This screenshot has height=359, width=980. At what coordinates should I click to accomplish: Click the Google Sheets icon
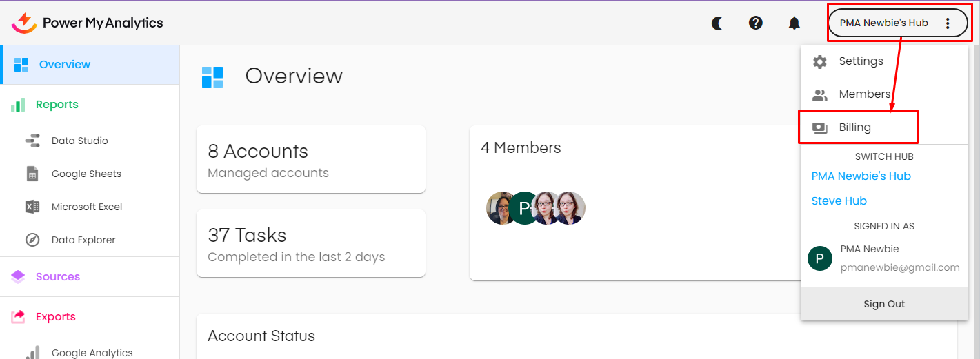coord(32,174)
